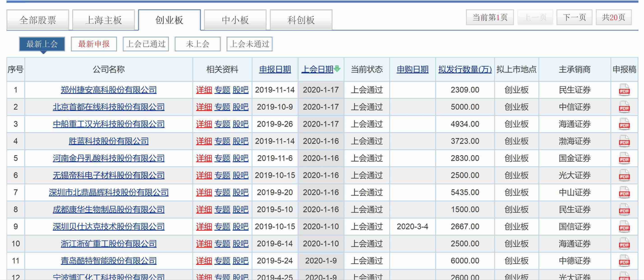This screenshot has width=644, height=280.
Task: Sort table by 上会日期 header
Action: pos(317,69)
